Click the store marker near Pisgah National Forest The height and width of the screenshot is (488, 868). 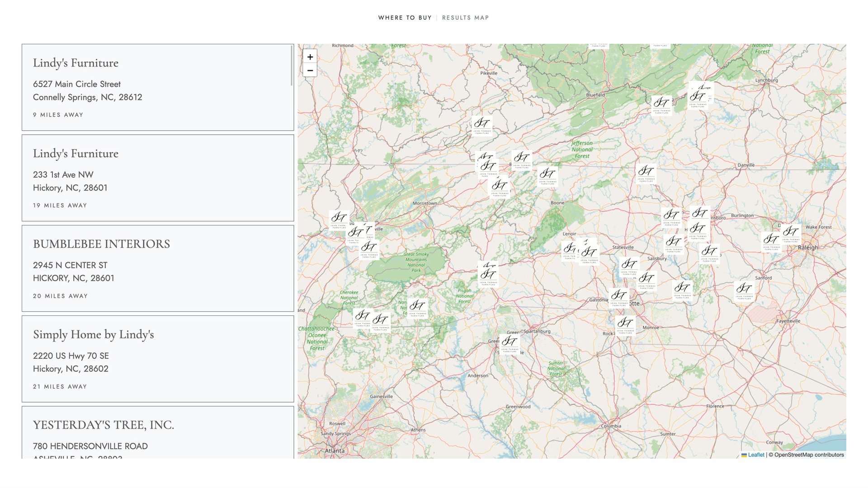click(488, 277)
